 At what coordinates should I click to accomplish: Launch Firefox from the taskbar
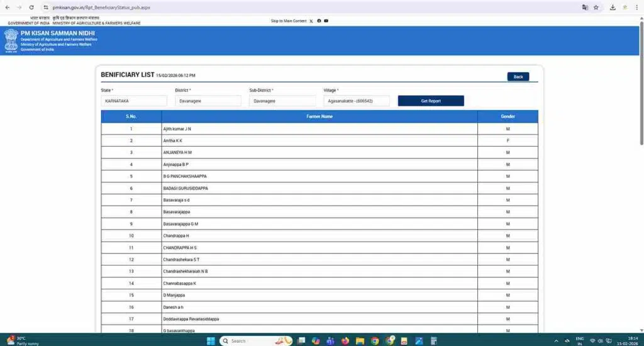pyautogui.click(x=345, y=341)
